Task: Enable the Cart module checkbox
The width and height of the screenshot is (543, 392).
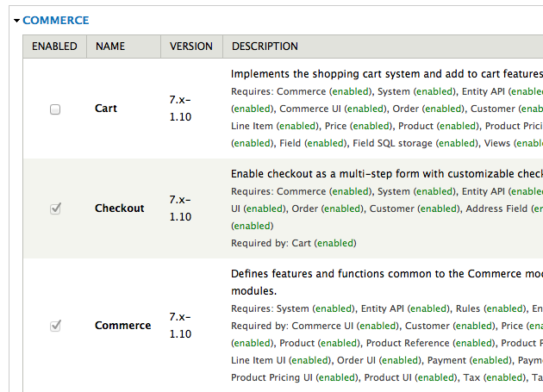Action: [x=55, y=109]
